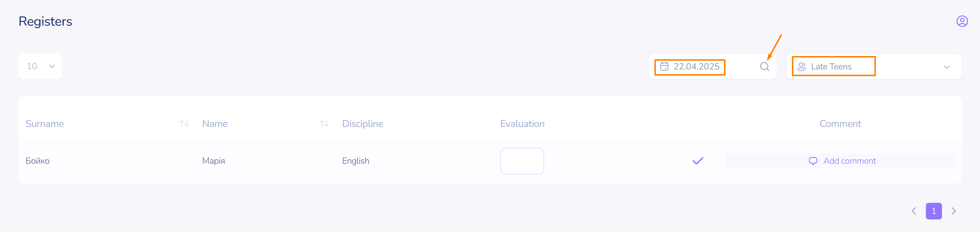Click the speech bubble comment icon
The height and width of the screenshot is (232, 980).
[x=813, y=161]
